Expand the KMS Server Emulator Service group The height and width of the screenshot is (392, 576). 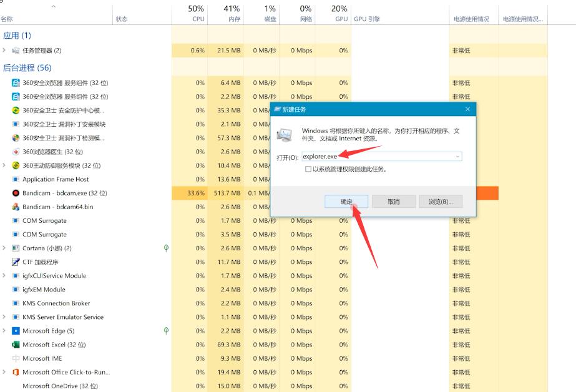point(4,316)
